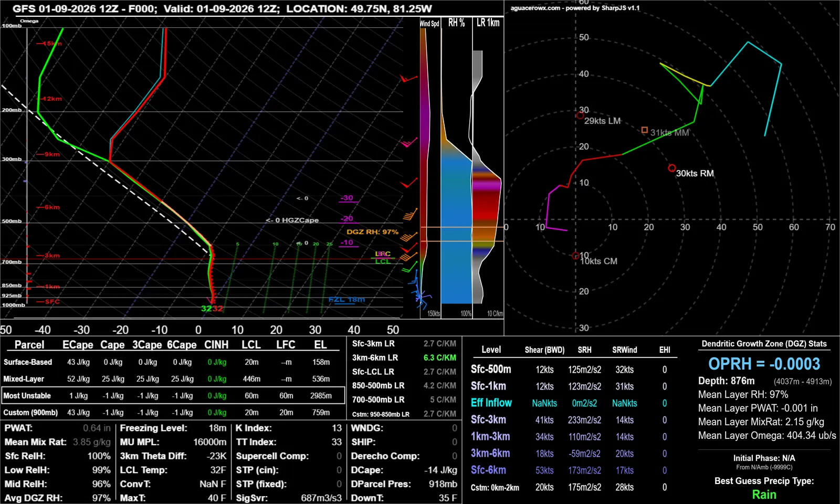Select the Surface-Based parcel row label
Screen dimensions: 840x504
28,362
